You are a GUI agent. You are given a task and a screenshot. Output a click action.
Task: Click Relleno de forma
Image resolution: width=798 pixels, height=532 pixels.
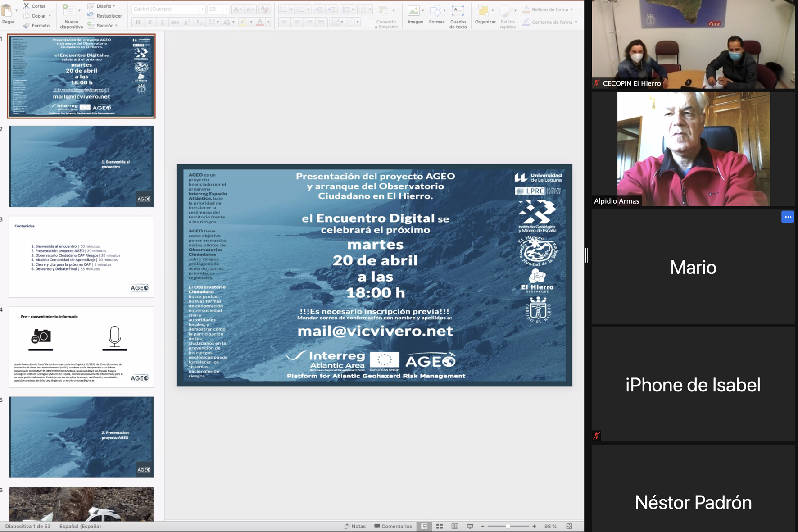point(548,9)
